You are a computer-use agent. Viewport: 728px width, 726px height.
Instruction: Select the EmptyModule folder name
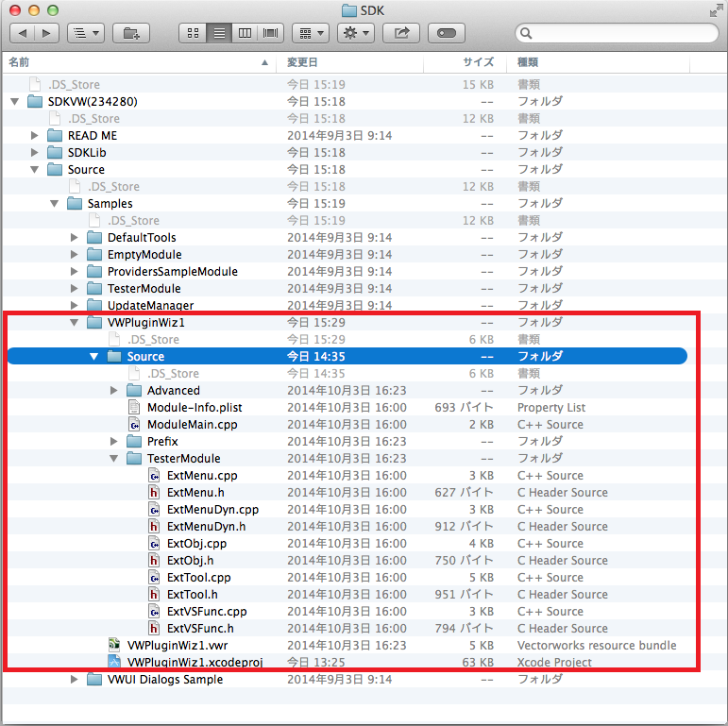(144, 254)
